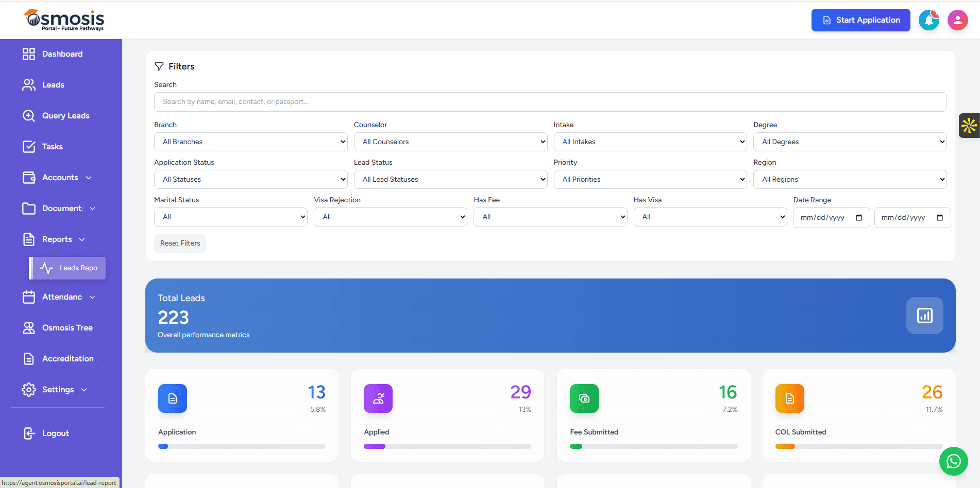Open the Priority filter dropdown
This screenshot has height=488, width=980.
650,179
